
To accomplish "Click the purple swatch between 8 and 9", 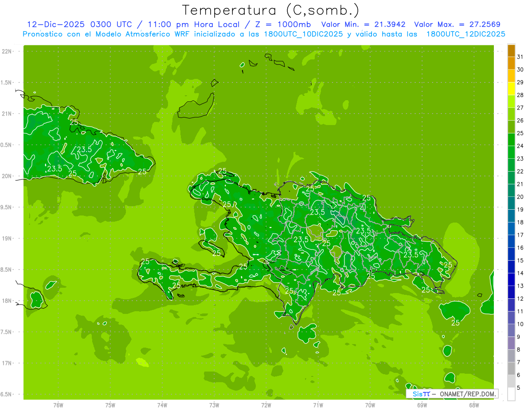I will (x=511, y=343).
